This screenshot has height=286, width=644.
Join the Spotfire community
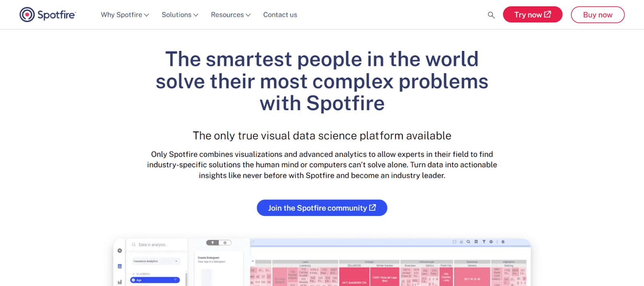pos(322,208)
